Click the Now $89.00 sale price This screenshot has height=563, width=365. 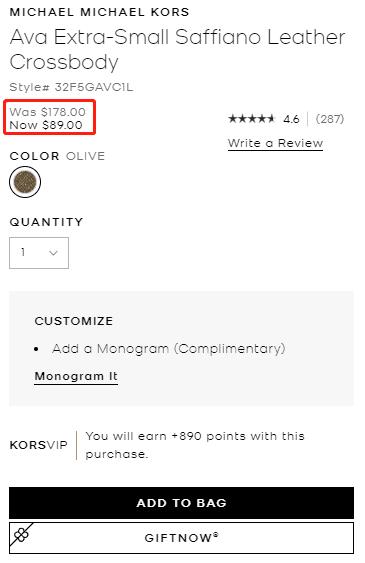pos(46,125)
